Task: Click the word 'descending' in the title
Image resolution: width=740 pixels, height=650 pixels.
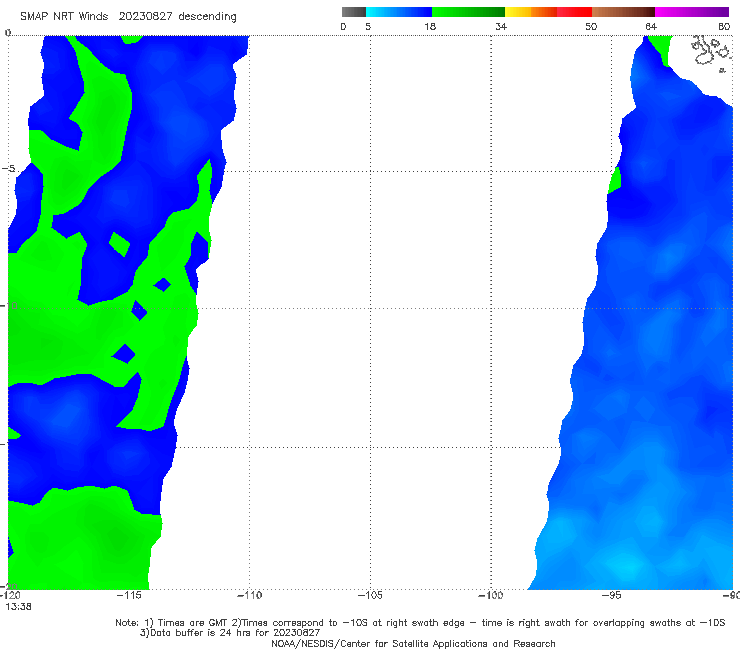Action: click(x=208, y=17)
